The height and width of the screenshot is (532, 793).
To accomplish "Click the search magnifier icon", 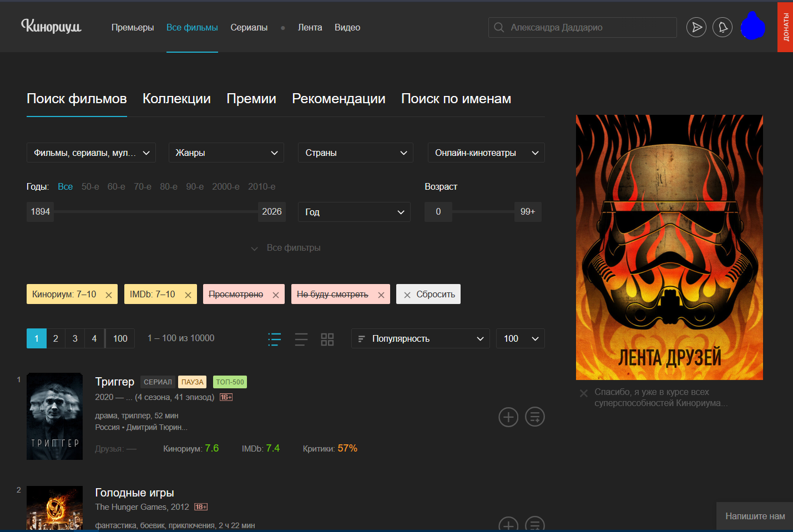I will (499, 27).
